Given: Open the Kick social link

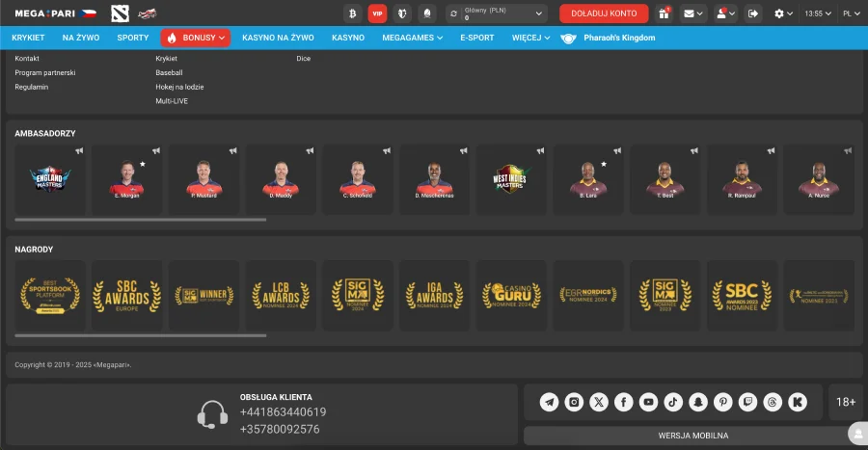Looking at the screenshot, I should (x=798, y=402).
